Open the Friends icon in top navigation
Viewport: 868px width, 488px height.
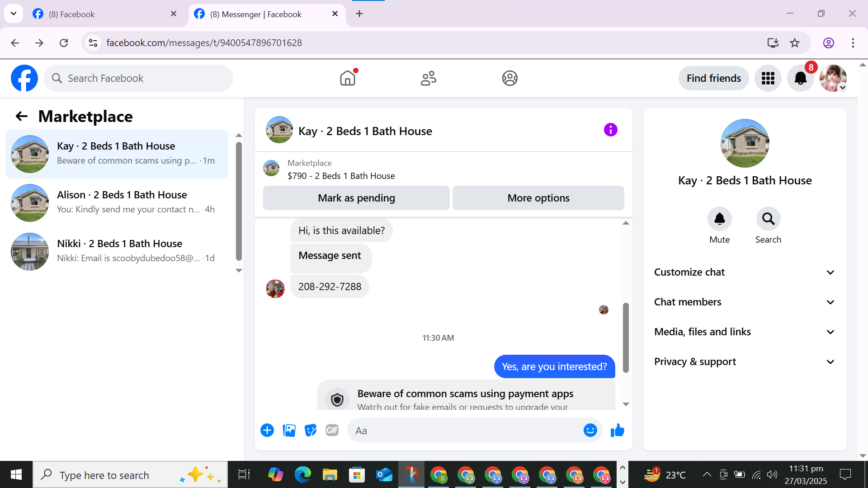pyautogui.click(x=429, y=78)
